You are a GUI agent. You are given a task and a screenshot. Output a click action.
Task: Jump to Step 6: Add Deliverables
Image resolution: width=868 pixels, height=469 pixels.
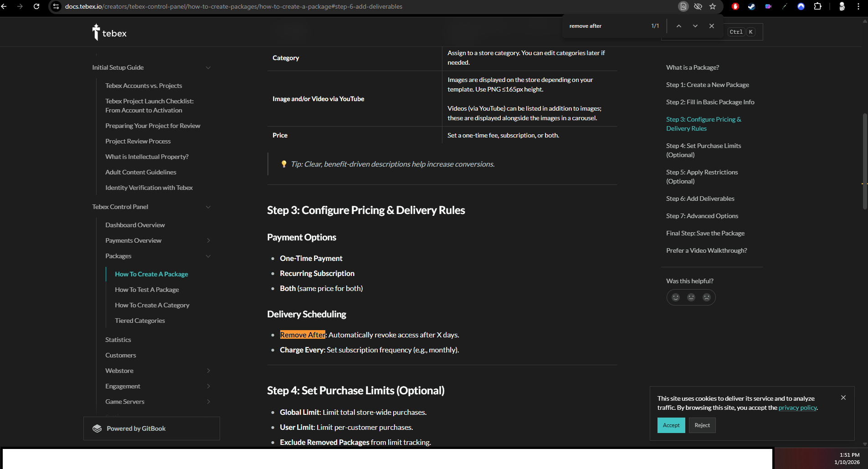click(700, 199)
